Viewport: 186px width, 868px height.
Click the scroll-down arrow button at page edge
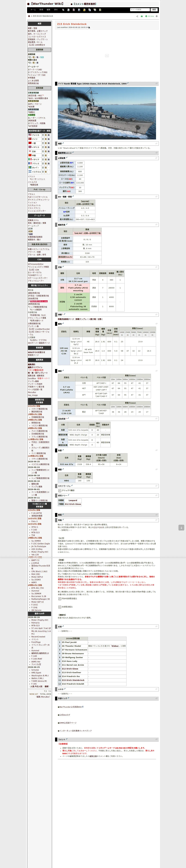181,528
